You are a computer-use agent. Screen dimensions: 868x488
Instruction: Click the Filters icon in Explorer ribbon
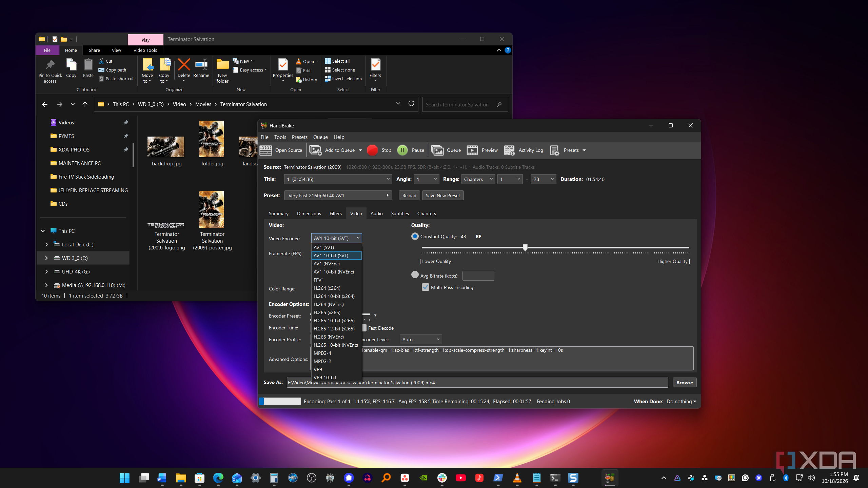(375, 64)
